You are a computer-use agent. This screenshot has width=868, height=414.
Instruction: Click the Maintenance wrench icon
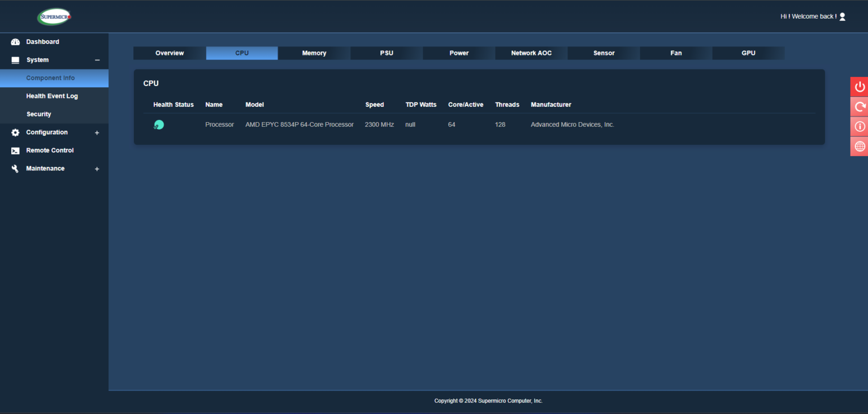(15, 169)
